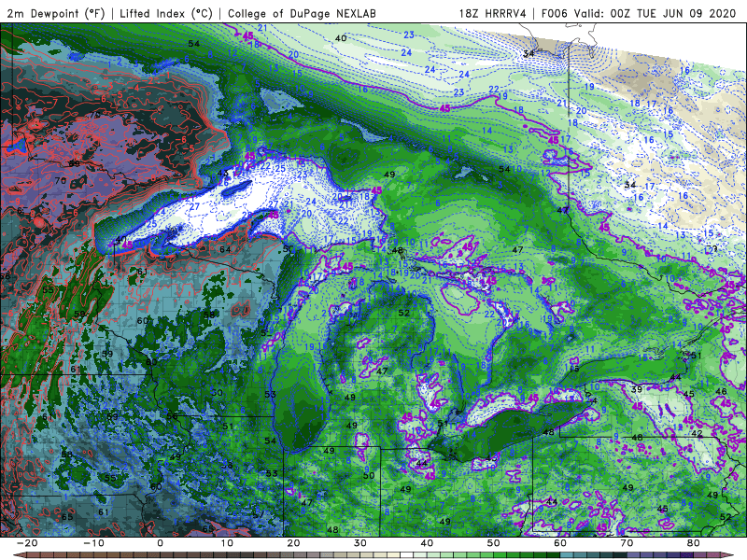Click the colorbar label "20"

[x=293, y=543]
